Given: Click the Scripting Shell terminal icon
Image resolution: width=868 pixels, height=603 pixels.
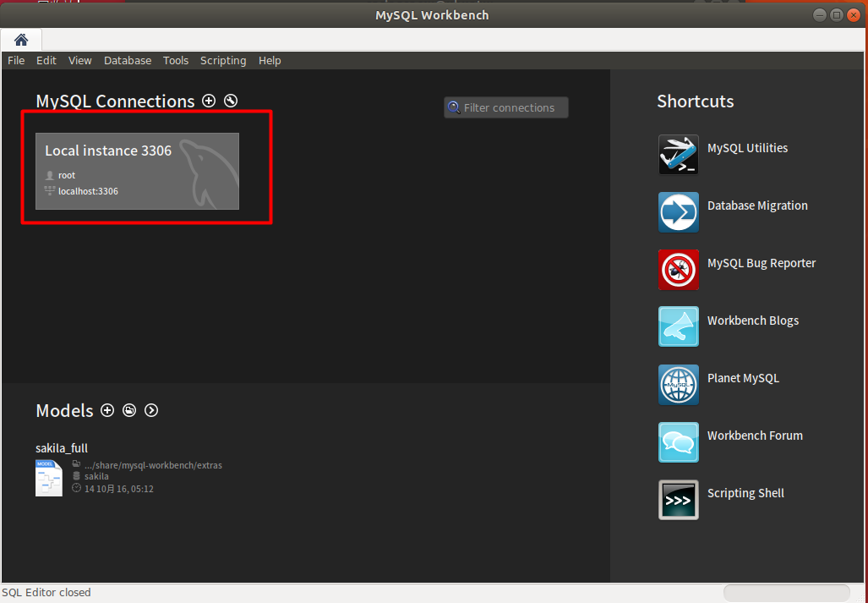Looking at the screenshot, I should tap(678, 500).
